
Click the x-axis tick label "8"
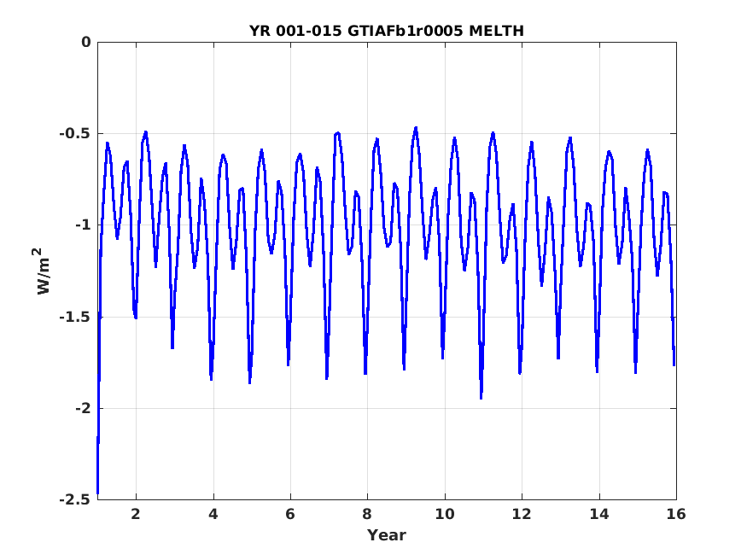pos(367,514)
